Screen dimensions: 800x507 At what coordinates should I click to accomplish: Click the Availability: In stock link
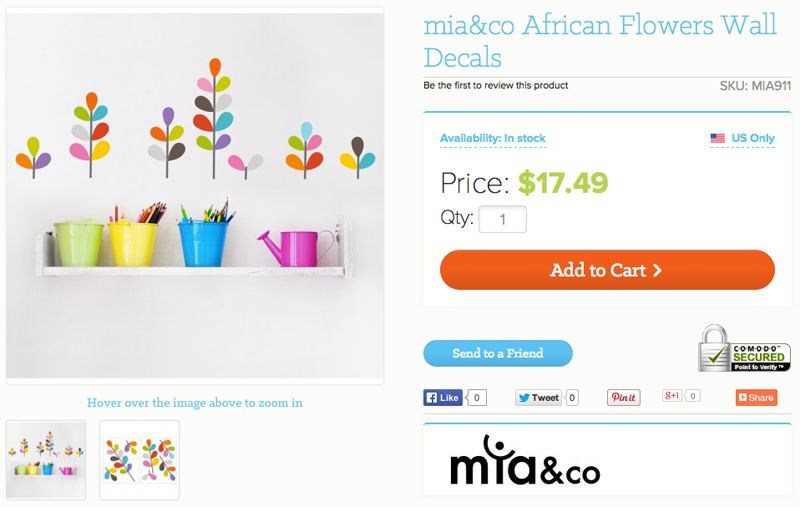(492, 138)
